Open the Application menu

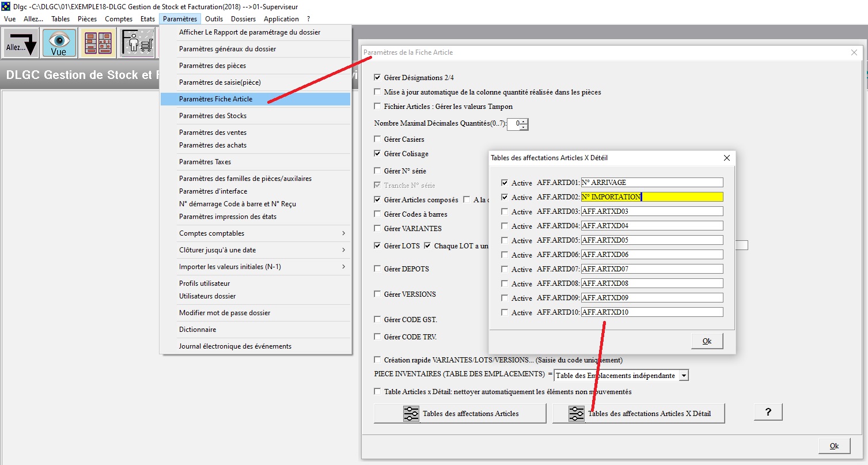pos(281,19)
